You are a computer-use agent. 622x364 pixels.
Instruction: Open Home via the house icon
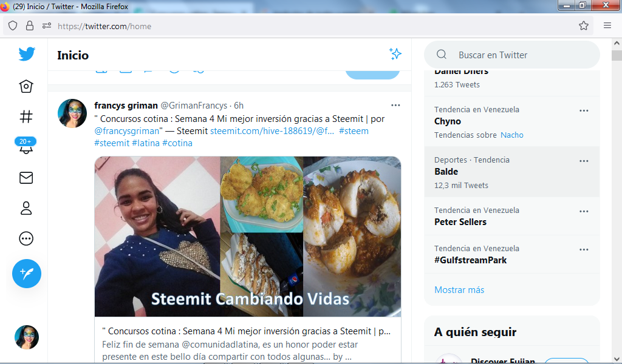pos(26,86)
